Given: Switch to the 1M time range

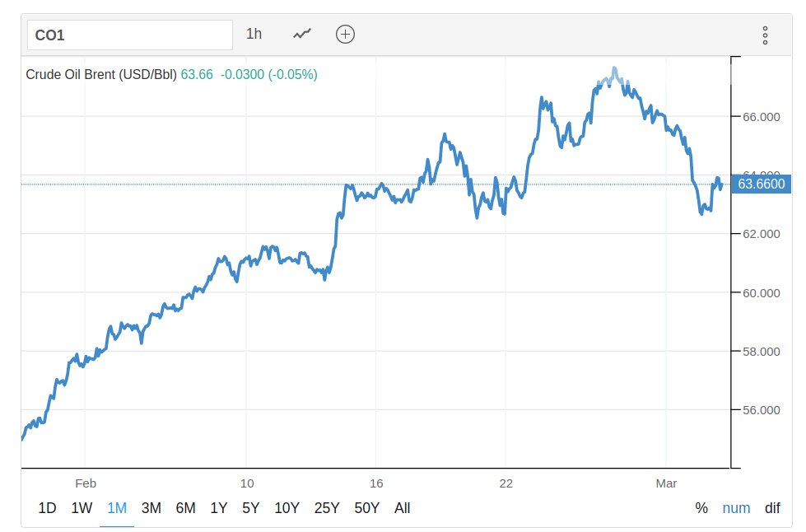Looking at the screenshot, I should point(117,508).
